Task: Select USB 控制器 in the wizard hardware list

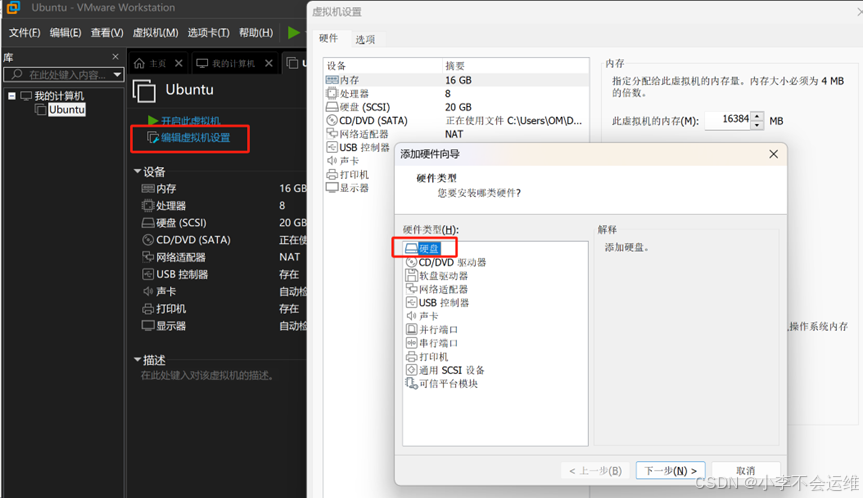Action: point(437,303)
